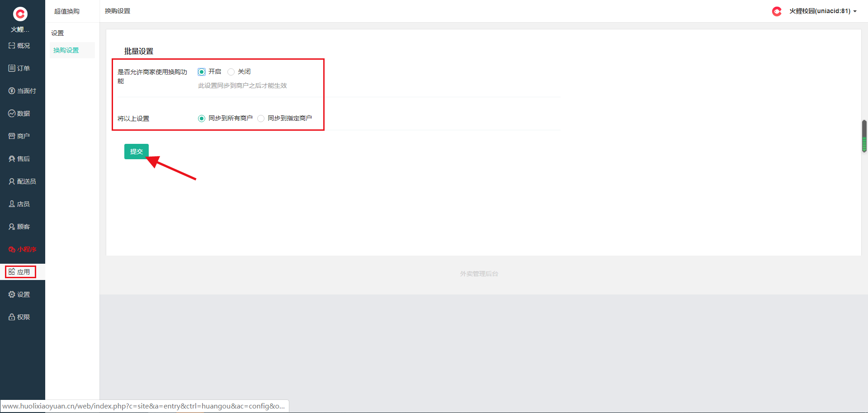Open the 顾客 customers section

click(19, 227)
